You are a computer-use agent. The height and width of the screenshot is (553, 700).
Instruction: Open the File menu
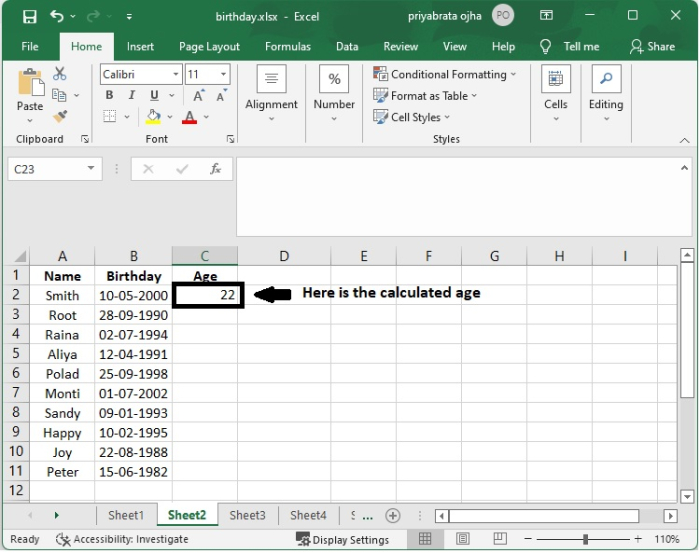click(x=30, y=46)
